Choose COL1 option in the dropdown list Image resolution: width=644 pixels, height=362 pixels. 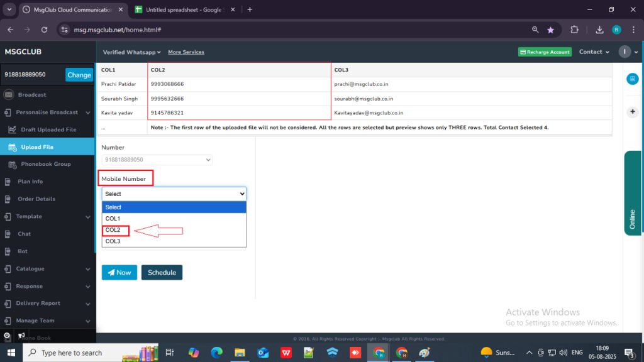coord(113,219)
